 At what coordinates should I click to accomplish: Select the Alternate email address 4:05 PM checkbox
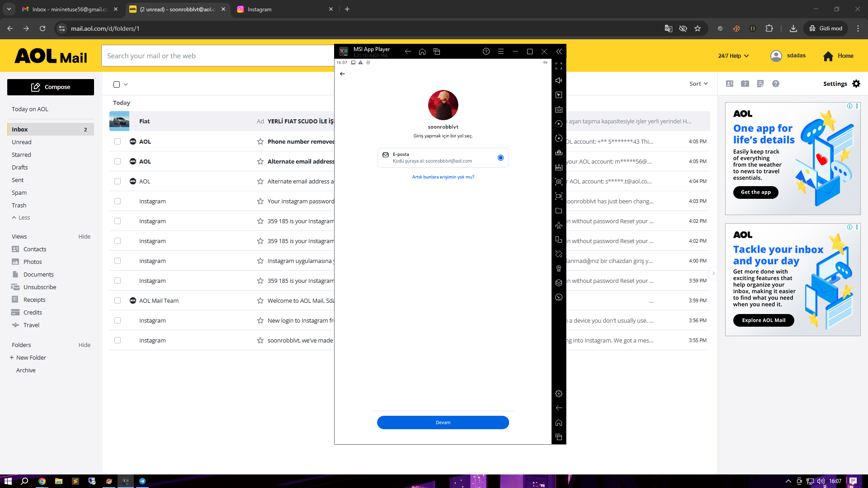tap(118, 161)
